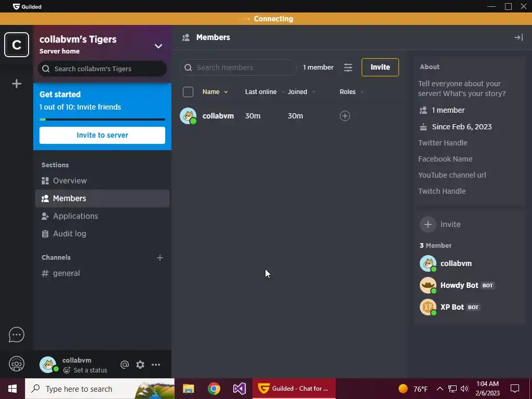Image resolution: width=532 pixels, height=399 pixels.
Task: Click collabvm name in members table
Action: [218, 116]
